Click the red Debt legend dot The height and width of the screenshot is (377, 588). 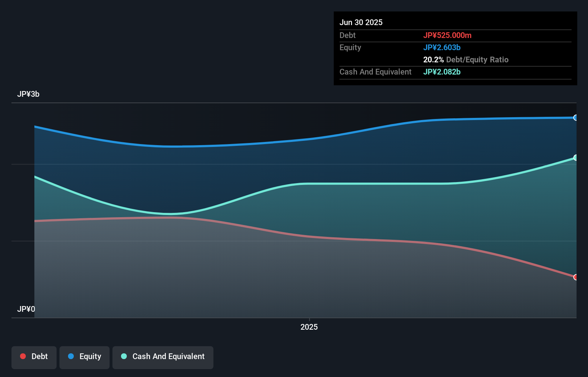click(x=23, y=356)
